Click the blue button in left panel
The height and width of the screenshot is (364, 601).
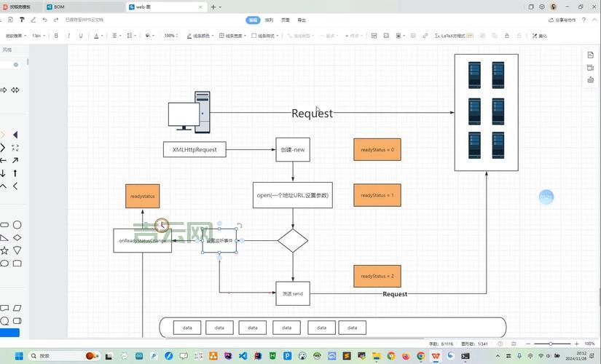[x=9, y=333]
